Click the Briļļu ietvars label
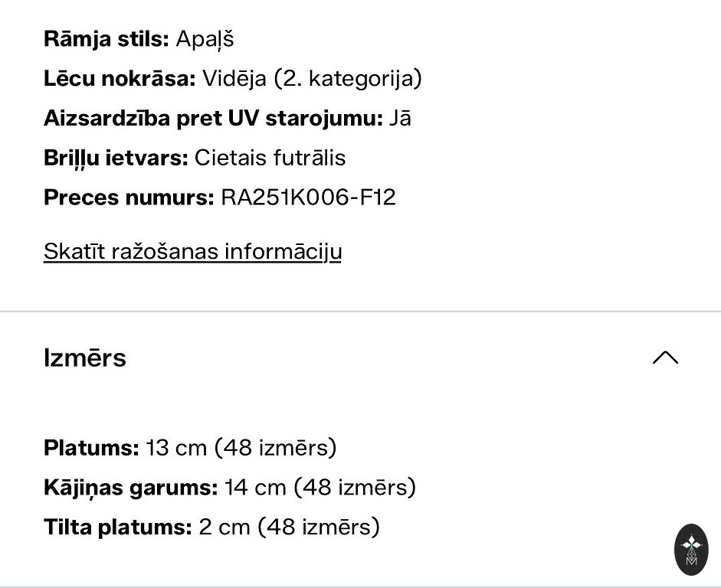The height and width of the screenshot is (588, 721). (116, 158)
